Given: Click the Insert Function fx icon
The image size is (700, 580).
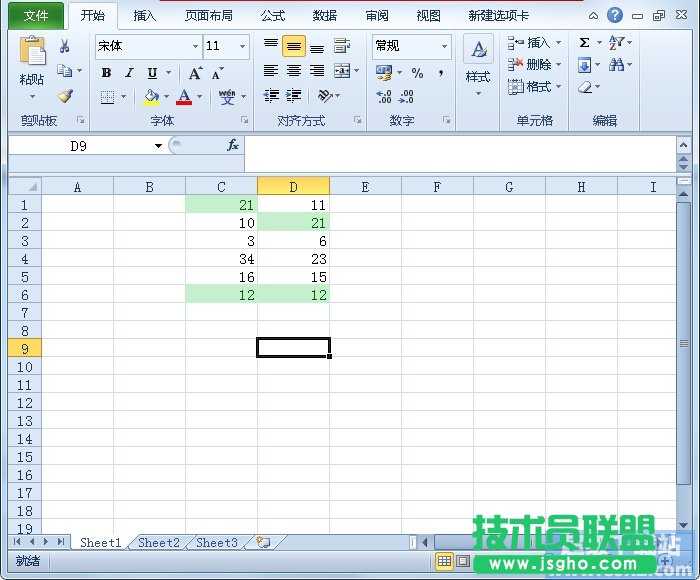Looking at the screenshot, I should coord(233,145).
